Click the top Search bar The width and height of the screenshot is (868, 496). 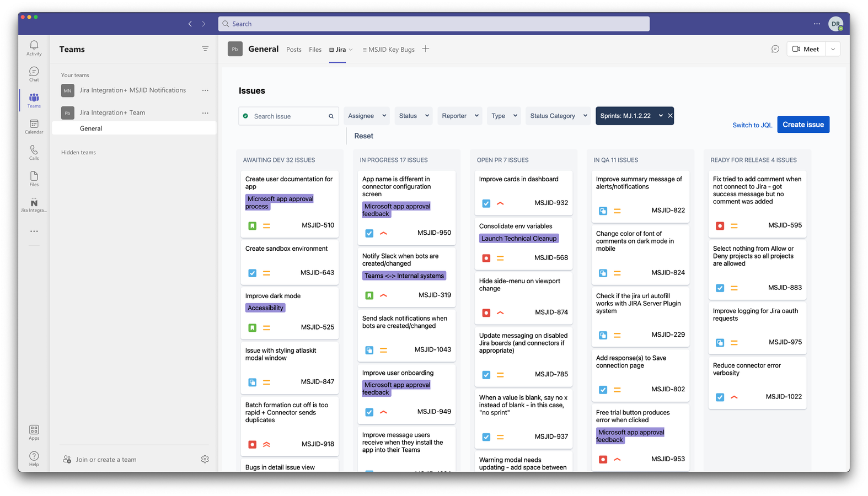coord(434,24)
